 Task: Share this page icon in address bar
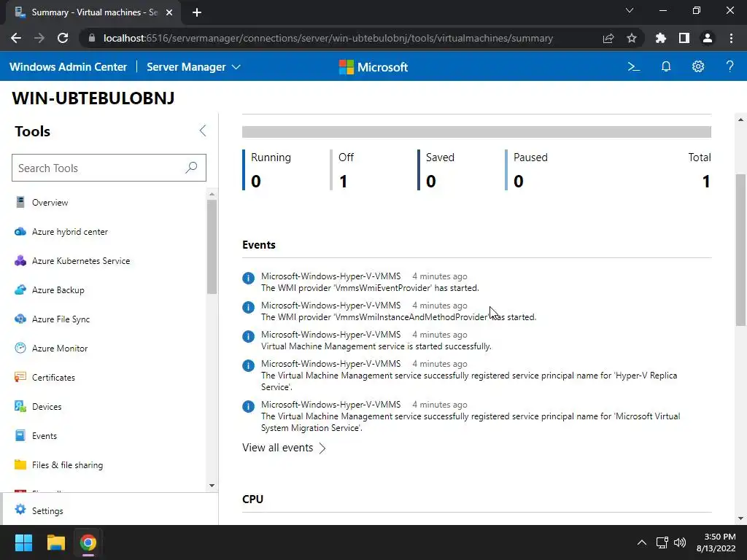coord(608,38)
